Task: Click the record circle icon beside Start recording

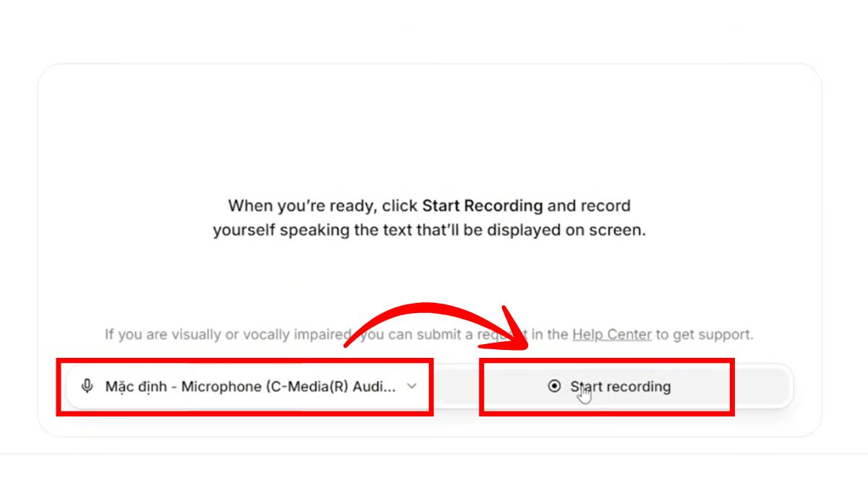Action: [x=554, y=386]
